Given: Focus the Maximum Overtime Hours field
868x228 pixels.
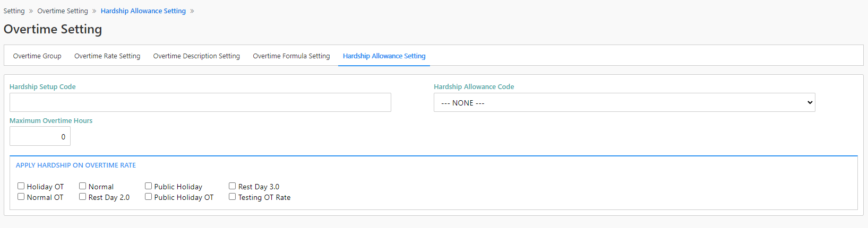Looking at the screenshot, I should (x=40, y=136).
